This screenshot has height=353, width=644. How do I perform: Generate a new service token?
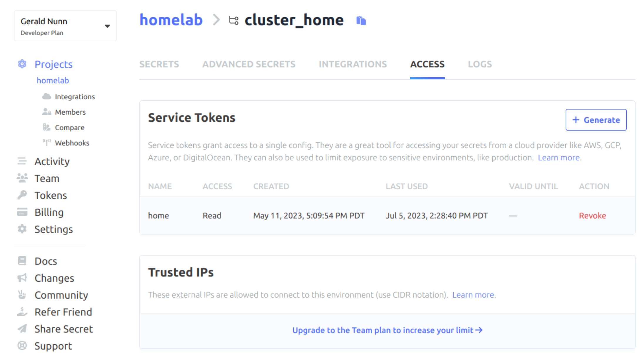point(596,120)
